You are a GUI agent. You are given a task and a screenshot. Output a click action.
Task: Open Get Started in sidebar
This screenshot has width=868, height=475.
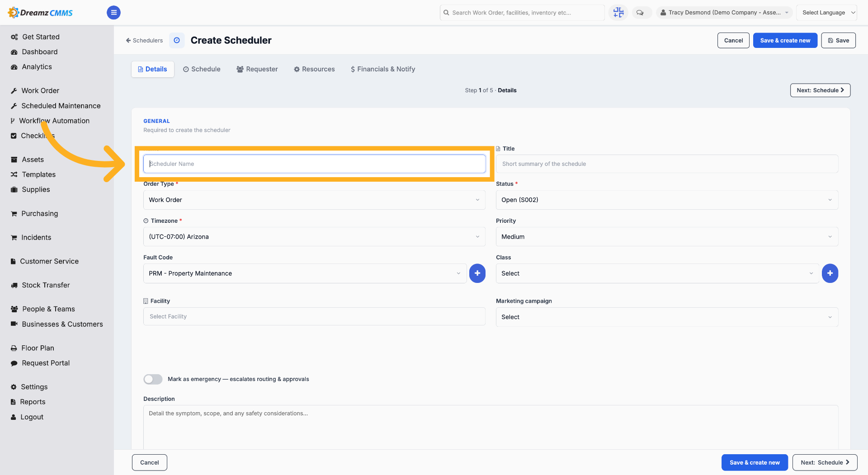[x=35, y=37]
